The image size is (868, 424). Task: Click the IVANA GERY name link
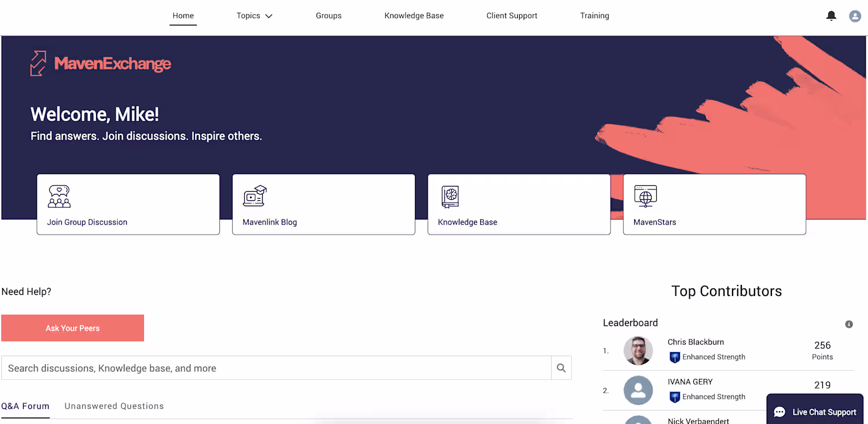click(x=690, y=382)
